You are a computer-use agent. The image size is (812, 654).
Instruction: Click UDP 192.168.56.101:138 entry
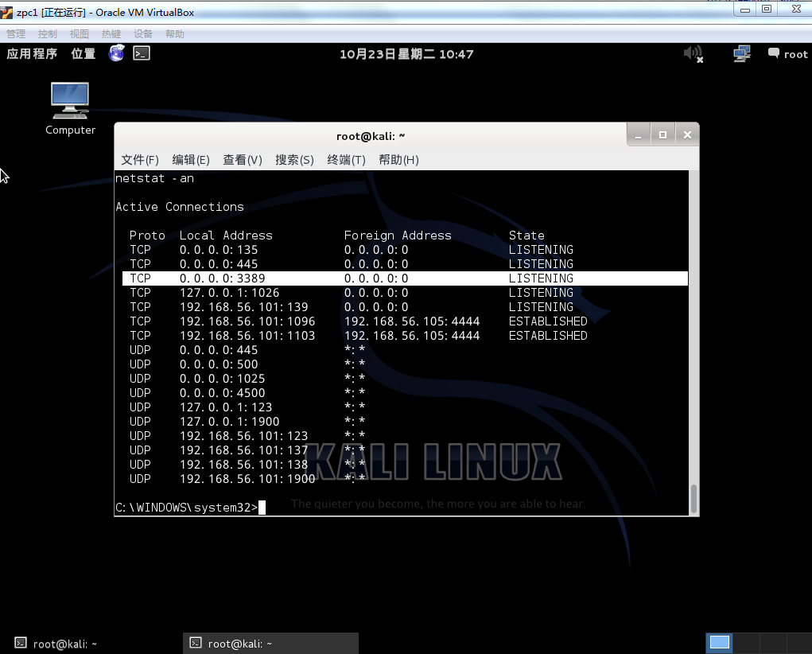244,465
